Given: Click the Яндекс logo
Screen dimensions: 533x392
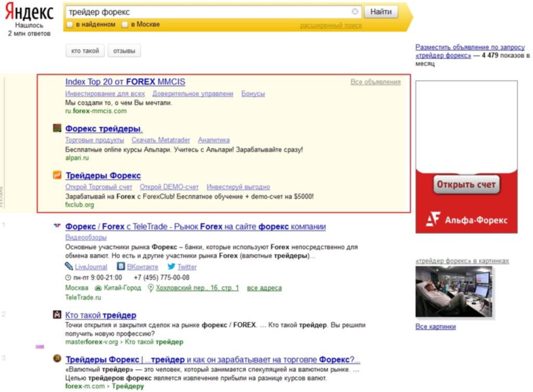Looking at the screenshot, I should click(29, 12).
